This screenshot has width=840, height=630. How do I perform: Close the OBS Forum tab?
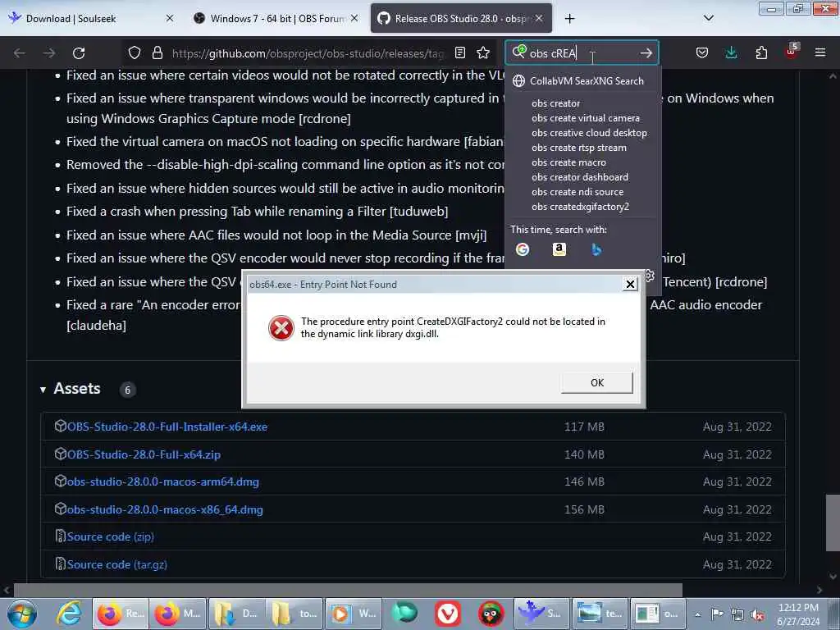tap(354, 18)
